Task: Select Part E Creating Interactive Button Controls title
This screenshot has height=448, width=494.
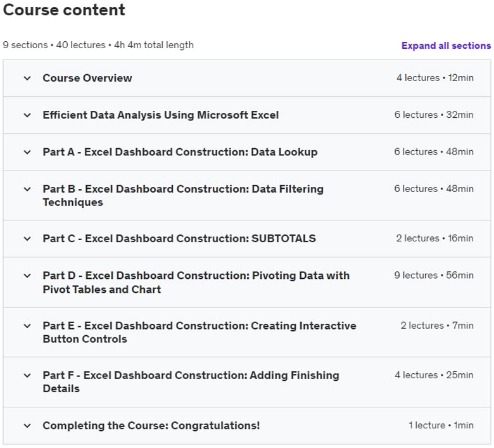Action: (199, 332)
